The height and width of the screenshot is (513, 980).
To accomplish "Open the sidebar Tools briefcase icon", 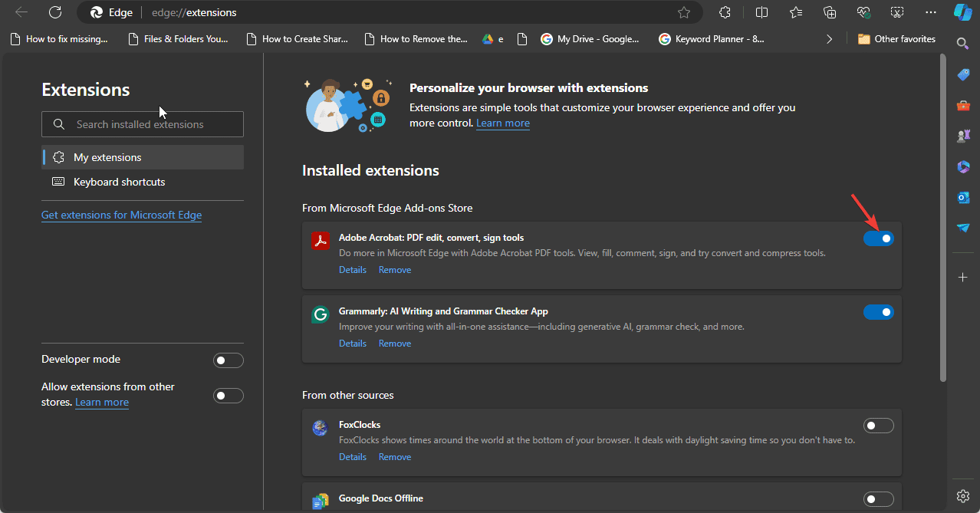I will tap(963, 105).
